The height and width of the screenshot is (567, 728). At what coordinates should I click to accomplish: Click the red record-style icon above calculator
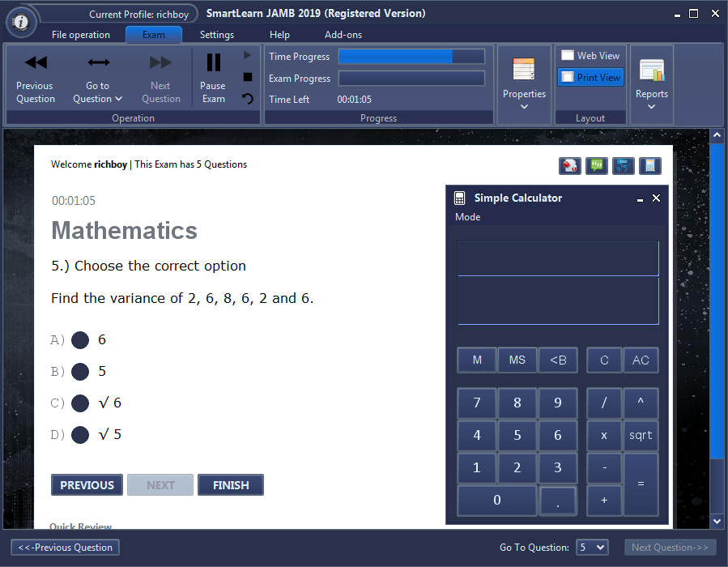[x=569, y=166]
